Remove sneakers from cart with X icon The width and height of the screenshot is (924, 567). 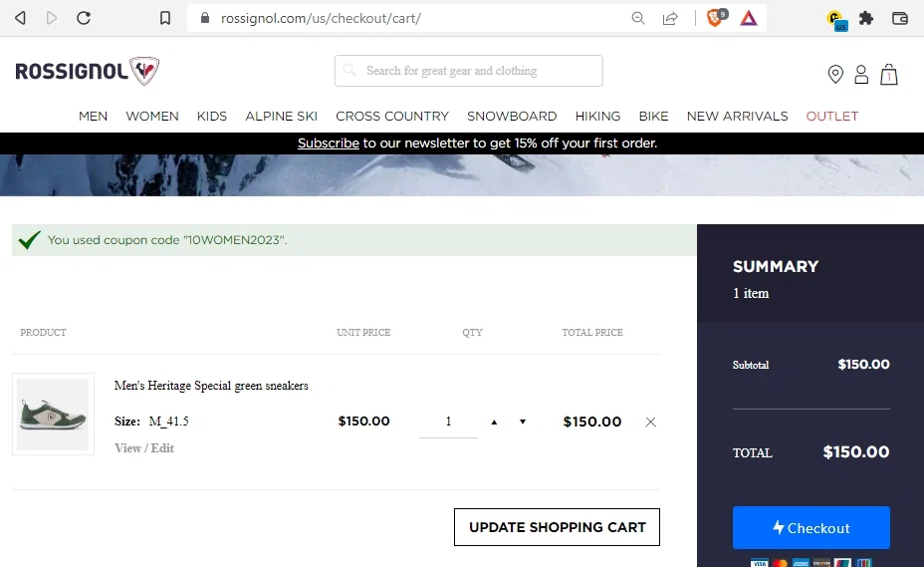(x=650, y=422)
